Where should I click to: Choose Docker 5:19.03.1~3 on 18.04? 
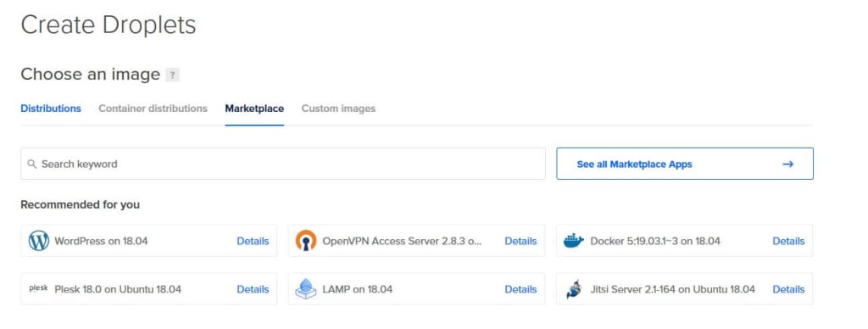point(685,240)
